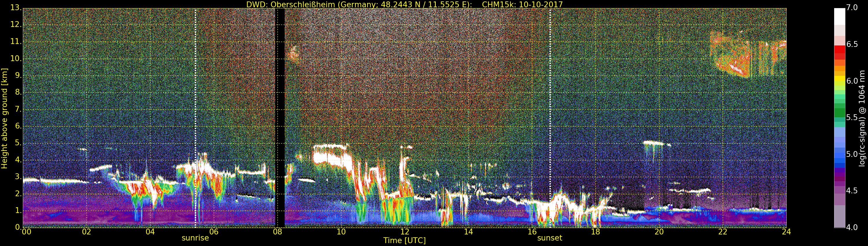Select the 22 tick on the time axis
868x246 pixels.
(723, 232)
